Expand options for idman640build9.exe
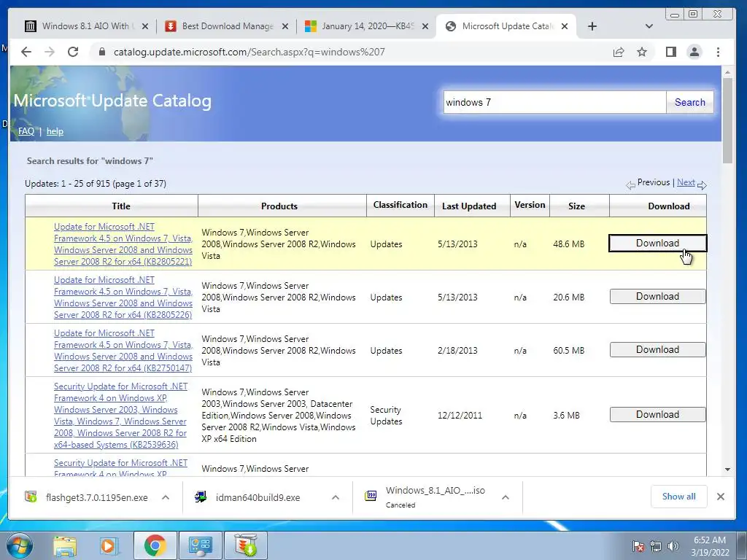Screen dimensions: 747x560 point(336,497)
